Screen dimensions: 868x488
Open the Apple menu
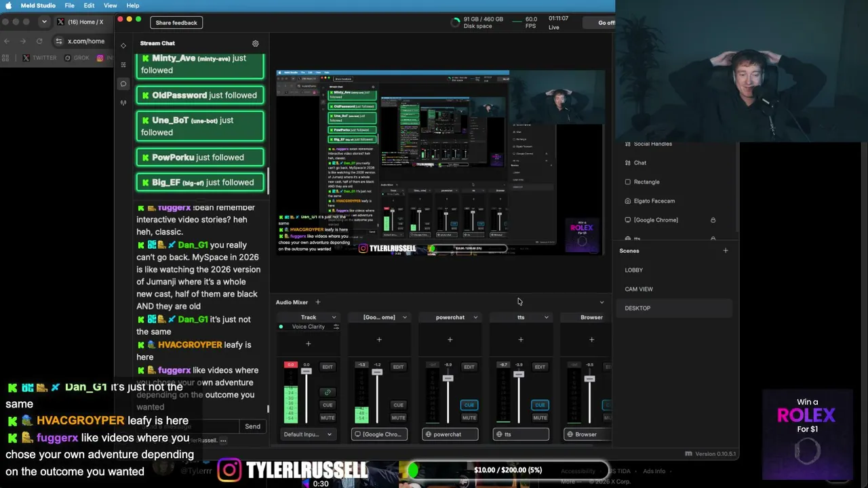pyautogui.click(x=9, y=5)
